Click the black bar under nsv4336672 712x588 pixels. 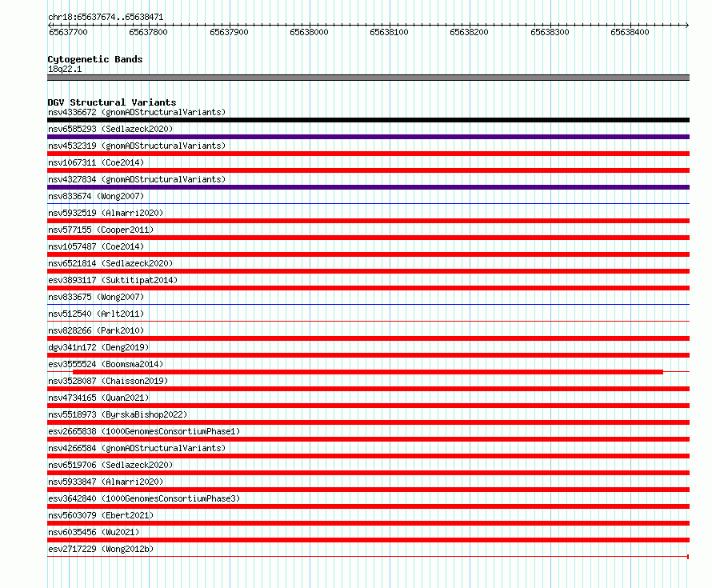click(x=368, y=120)
